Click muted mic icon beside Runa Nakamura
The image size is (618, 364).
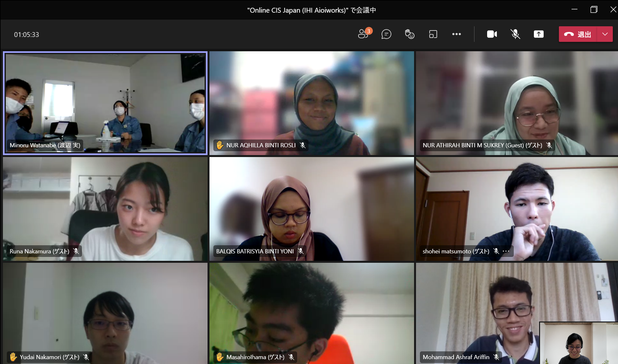[x=76, y=251]
